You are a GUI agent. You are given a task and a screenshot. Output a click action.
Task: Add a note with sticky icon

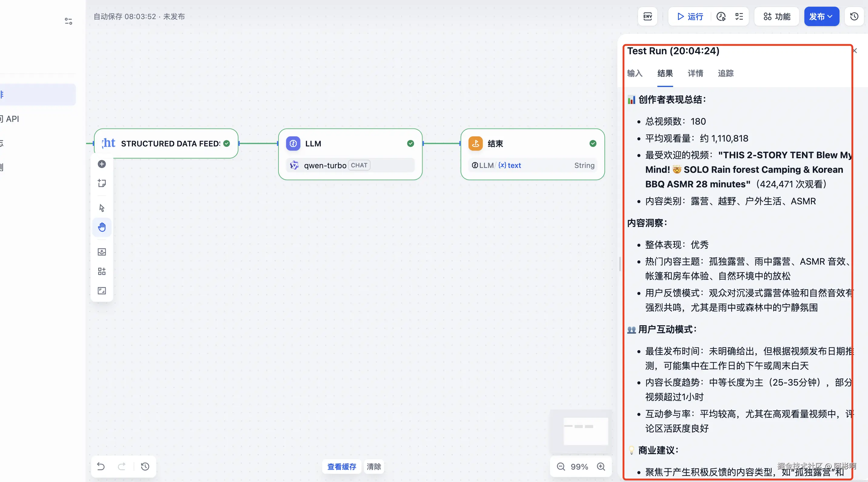tap(102, 183)
